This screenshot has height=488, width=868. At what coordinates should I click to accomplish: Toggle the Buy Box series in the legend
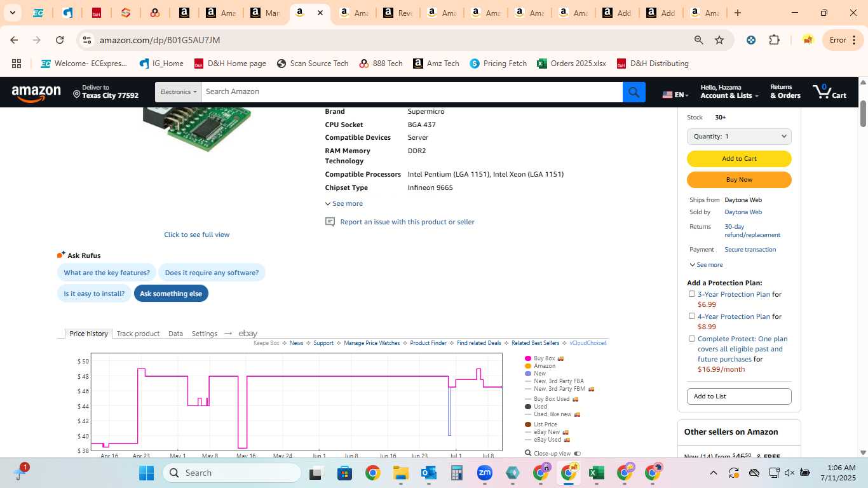point(544,358)
